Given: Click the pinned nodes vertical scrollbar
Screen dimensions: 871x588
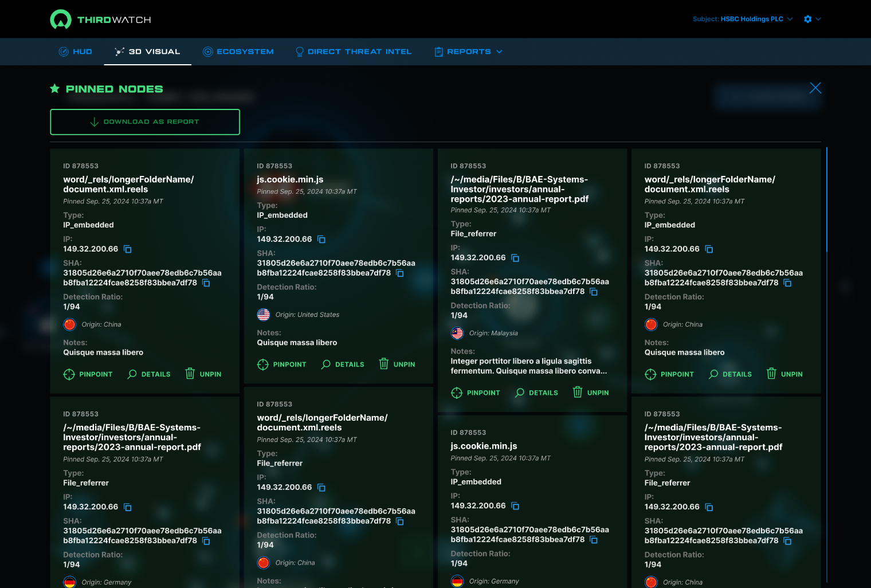Looking at the screenshot, I should [x=827, y=199].
